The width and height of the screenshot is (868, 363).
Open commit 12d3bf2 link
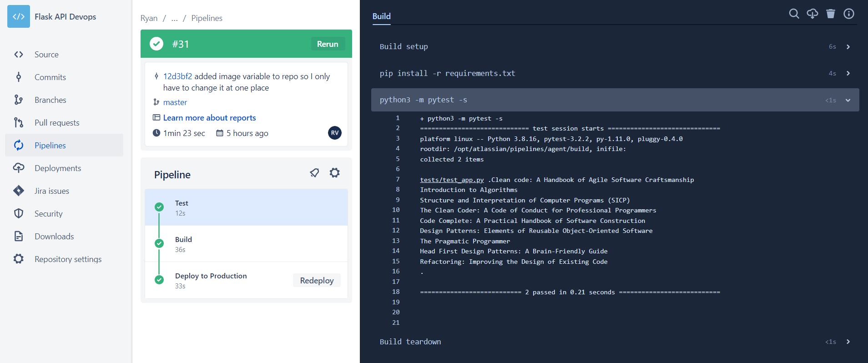pos(177,76)
